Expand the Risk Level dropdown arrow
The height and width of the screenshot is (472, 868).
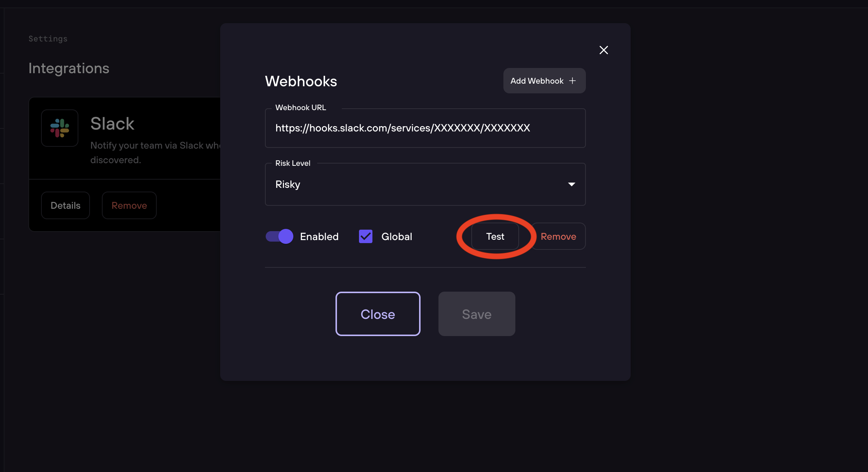point(571,184)
